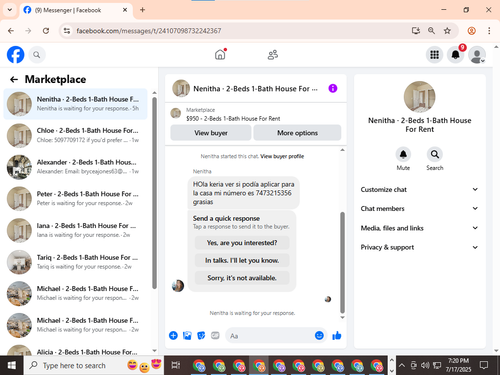Image resolution: width=500 pixels, height=375 pixels.
Task: Click the conversation list scrollbar
Action: (x=154, y=193)
